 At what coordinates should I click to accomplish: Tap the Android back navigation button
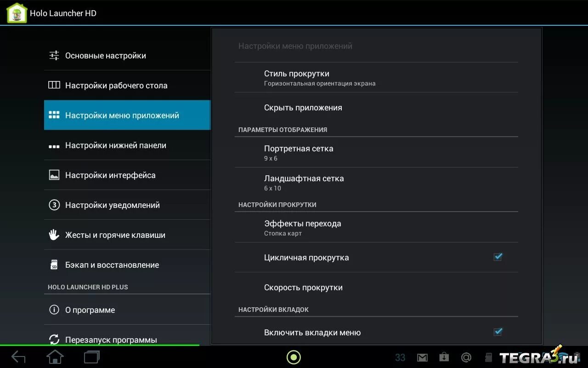coord(18,357)
